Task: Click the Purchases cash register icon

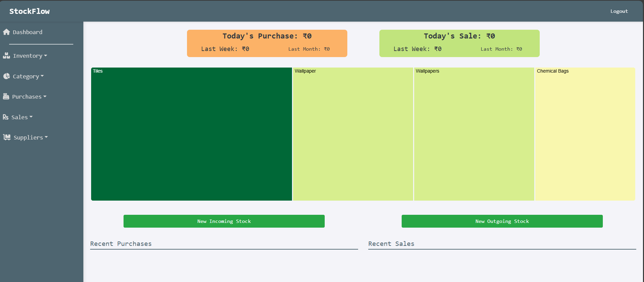Action: coord(6,97)
